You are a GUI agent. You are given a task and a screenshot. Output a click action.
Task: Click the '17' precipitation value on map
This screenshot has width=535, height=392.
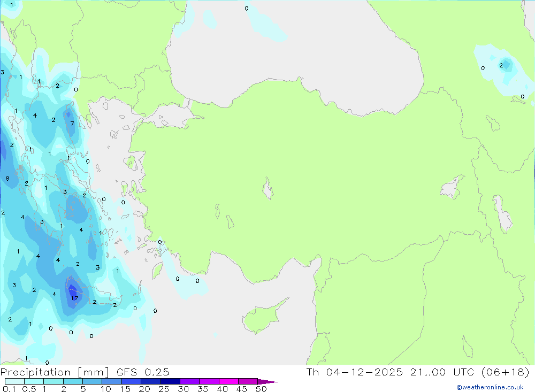tap(74, 298)
